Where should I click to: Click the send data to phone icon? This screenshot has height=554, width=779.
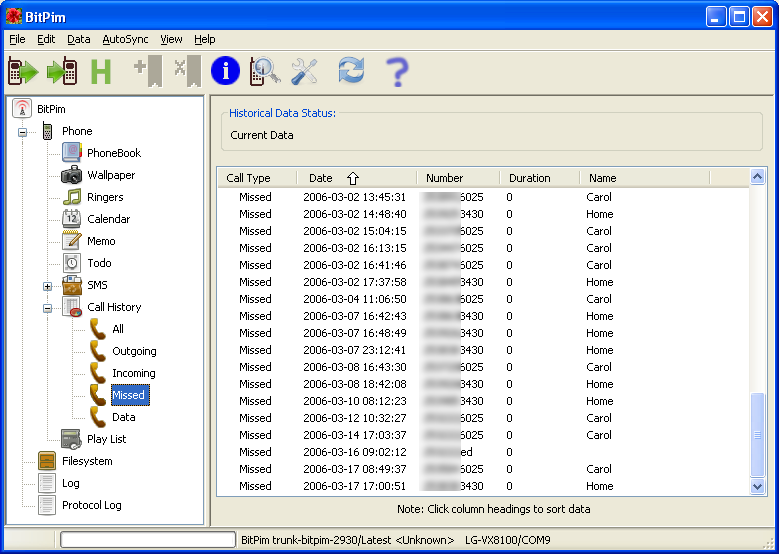(x=62, y=71)
